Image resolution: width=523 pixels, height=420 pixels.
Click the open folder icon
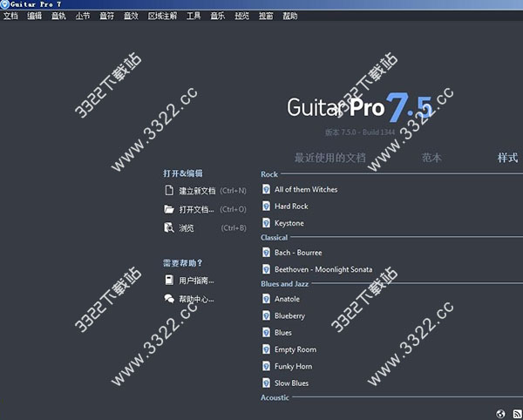[x=169, y=209]
